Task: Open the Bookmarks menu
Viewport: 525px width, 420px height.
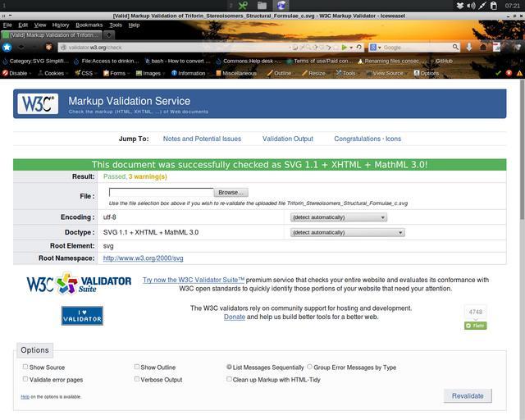Action: click(89, 25)
